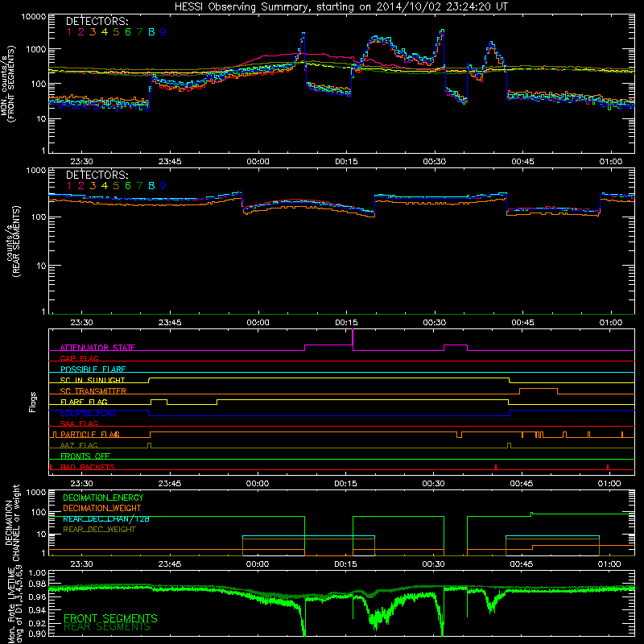644x644 pixels.
Task: Click the 01:00 time label under the decimation plot
Action: [x=609, y=564]
